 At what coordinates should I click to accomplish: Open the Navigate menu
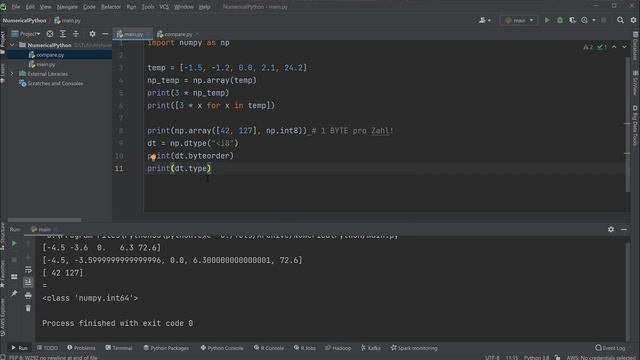pos(67,7)
